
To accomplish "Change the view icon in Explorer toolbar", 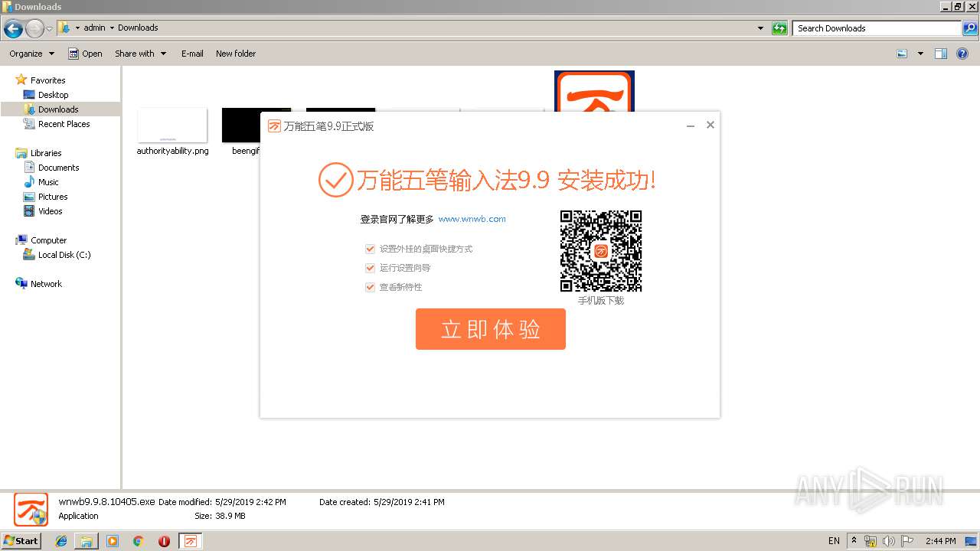I will click(902, 54).
